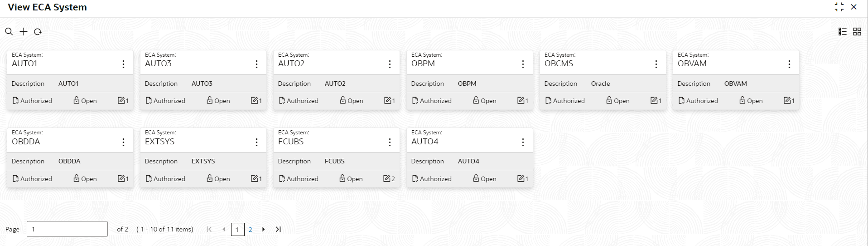The image size is (868, 246).
Task: Click the search magnifier icon
Action: (x=9, y=32)
